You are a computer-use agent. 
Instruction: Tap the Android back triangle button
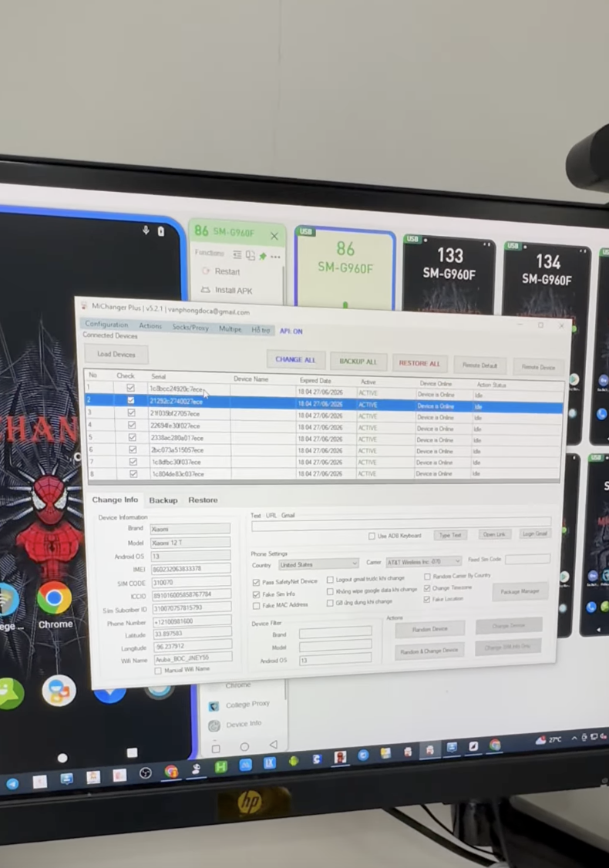point(273,744)
